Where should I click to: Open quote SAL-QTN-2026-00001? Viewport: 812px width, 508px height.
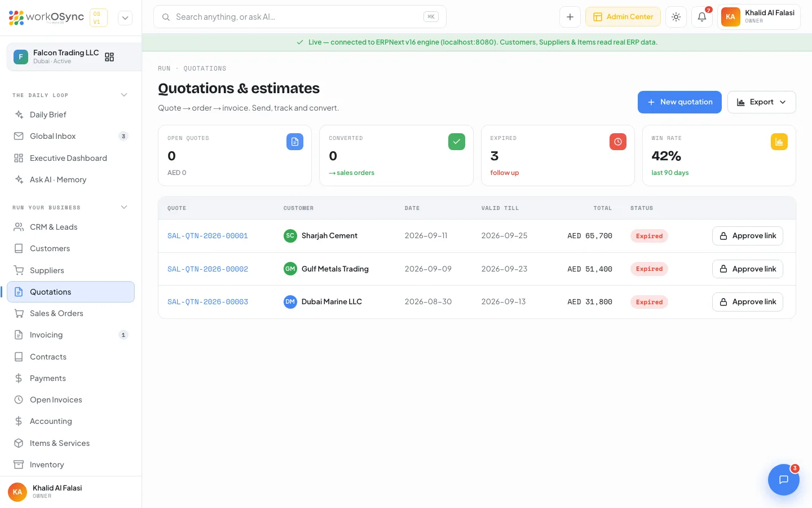pyautogui.click(x=208, y=236)
